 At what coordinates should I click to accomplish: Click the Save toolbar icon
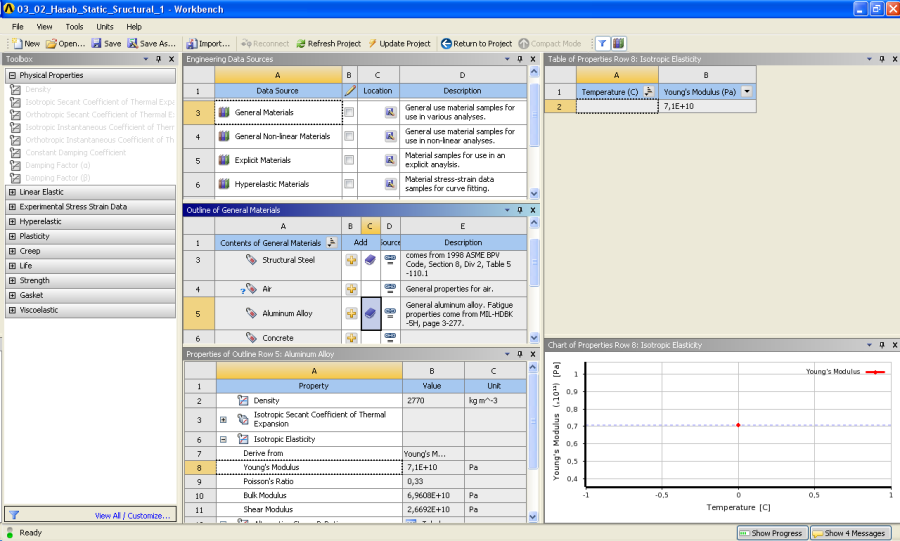(x=96, y=44)
